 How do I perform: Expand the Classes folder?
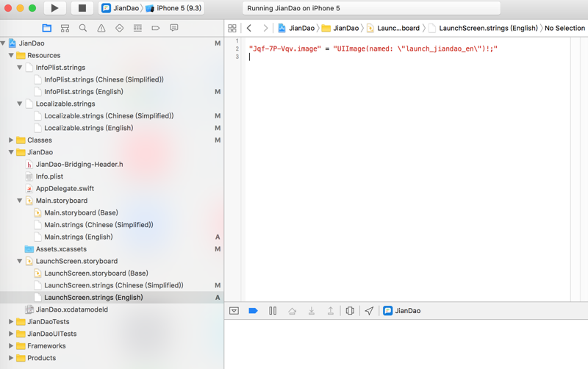click(x=11, y=140)
